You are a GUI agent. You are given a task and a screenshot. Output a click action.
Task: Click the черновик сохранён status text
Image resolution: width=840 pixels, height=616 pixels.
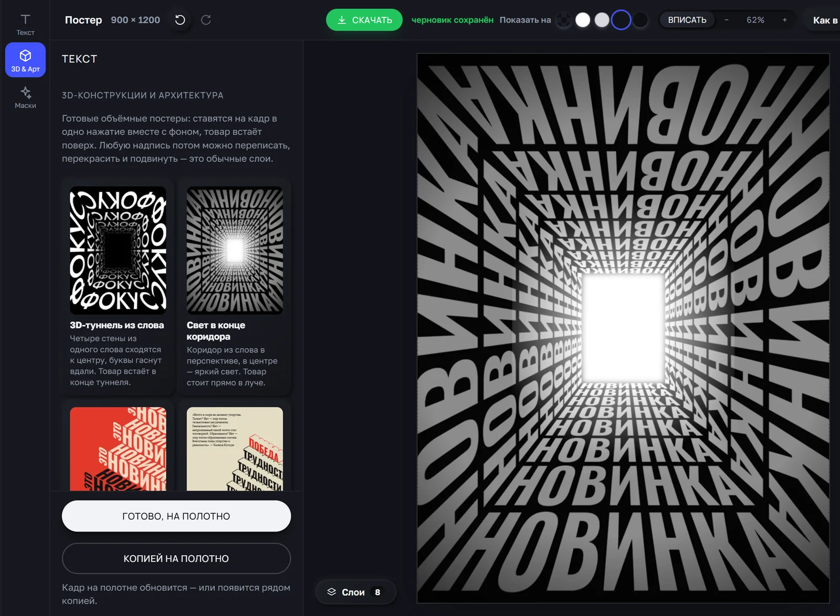[x=452, y=20]
